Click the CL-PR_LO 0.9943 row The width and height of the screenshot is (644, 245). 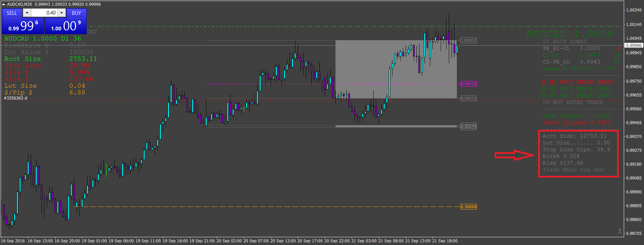click(581, 62)
